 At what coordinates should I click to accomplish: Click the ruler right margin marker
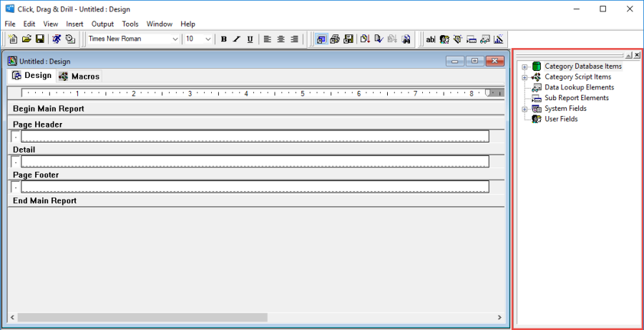489,92
